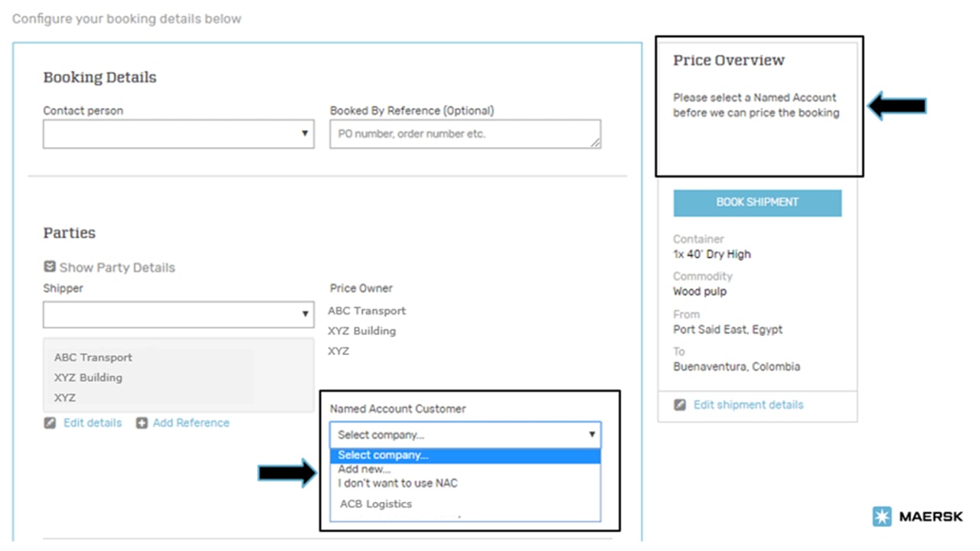Image resolution: width=980 pixels, height=551 pixels.
Task: Click the Add Reference link
Action: [191, 423]
